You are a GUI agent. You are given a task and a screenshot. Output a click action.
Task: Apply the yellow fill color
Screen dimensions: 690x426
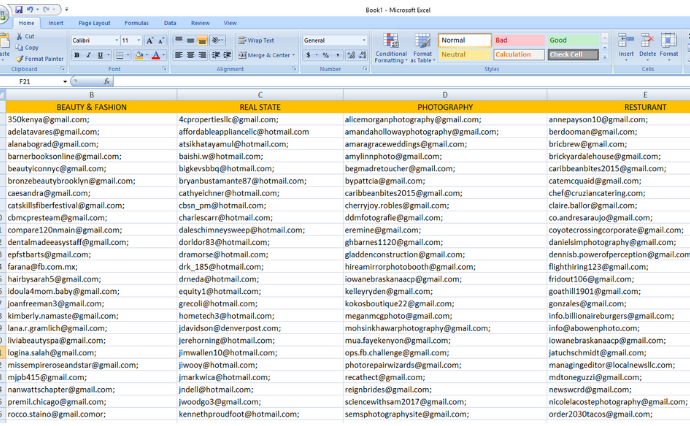[139, 55]
